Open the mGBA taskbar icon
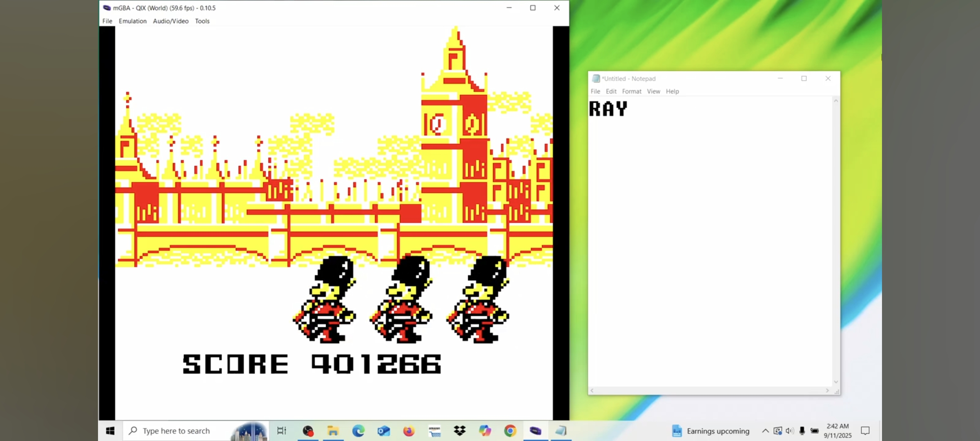The image size is (980, 441). [535, 431]
